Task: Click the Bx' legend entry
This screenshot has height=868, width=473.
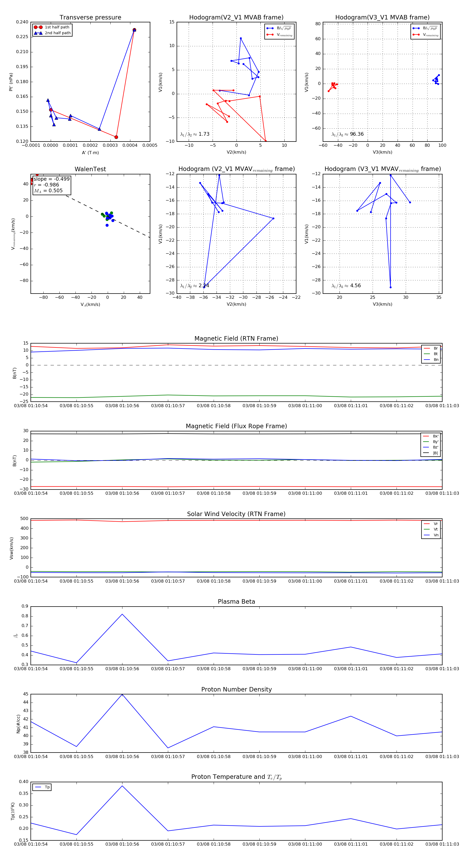Action: pyautogui.click(x=431, y=436)
